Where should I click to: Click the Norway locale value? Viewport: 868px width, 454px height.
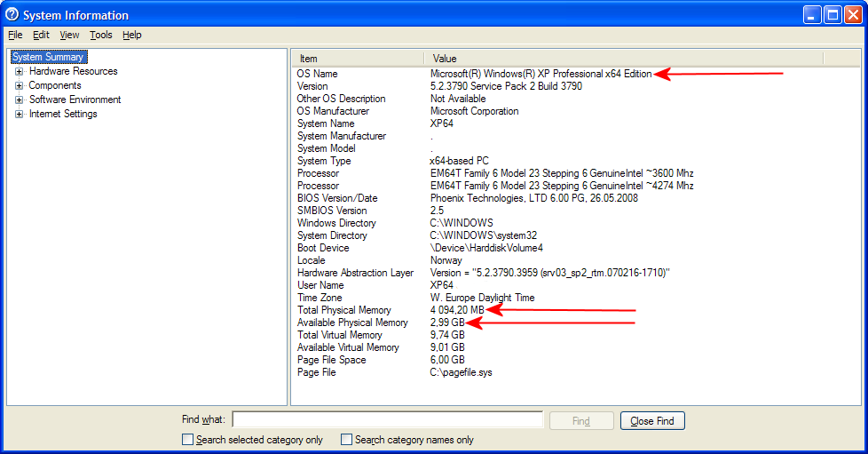(446, 260)
